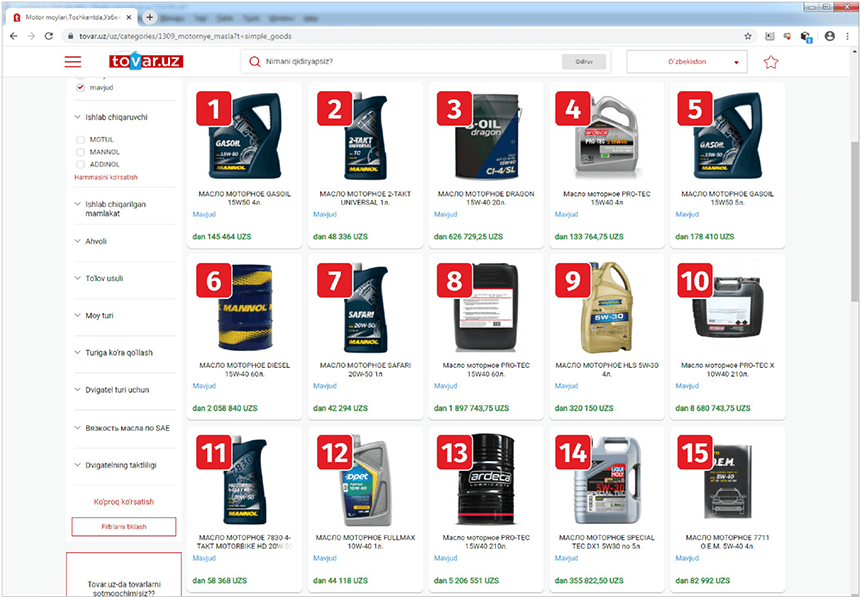Screen dimensions: 860x597
Task: Expand the Ahvoli filter
Action: pos(90,241)
